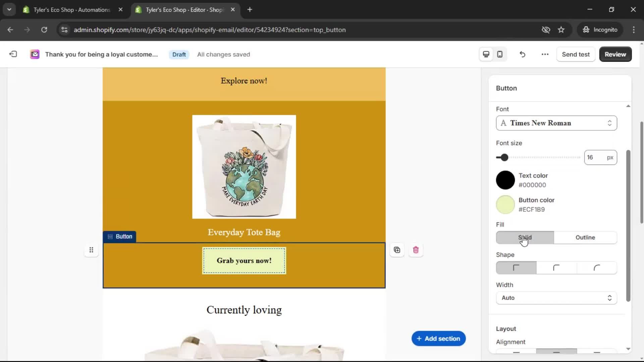Switch to mobile preview mode
Image resolution: width=644 pixels, height=362 pixels.
(x=499, y=54)
